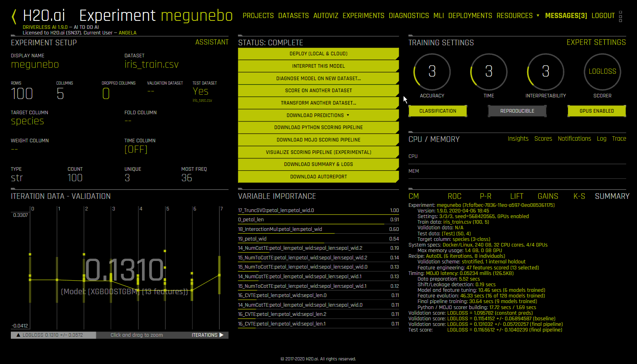
Task: Click the display name megunebo
Action: click(x=35, y=65)
